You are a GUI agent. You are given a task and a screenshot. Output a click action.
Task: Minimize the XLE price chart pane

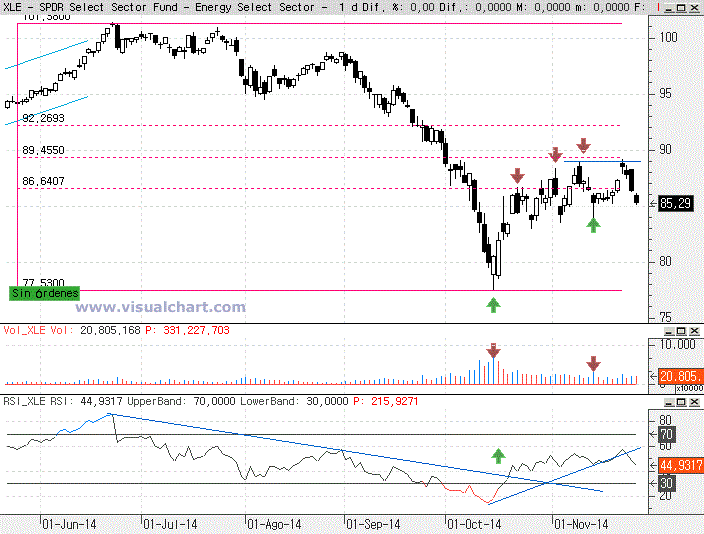pyautogui.click(x=669, y=8)
